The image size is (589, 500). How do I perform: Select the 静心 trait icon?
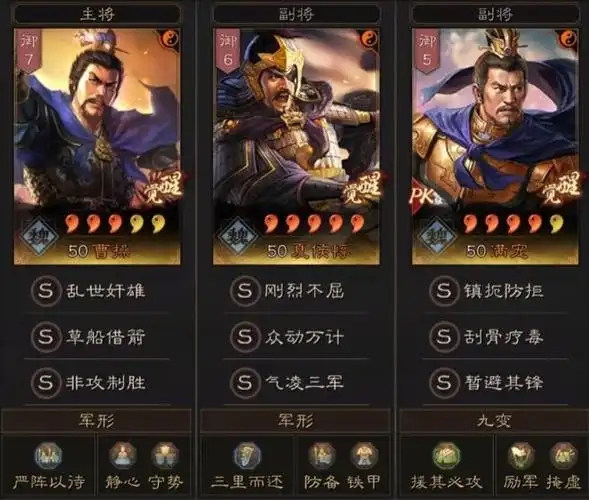pos(122,455)
